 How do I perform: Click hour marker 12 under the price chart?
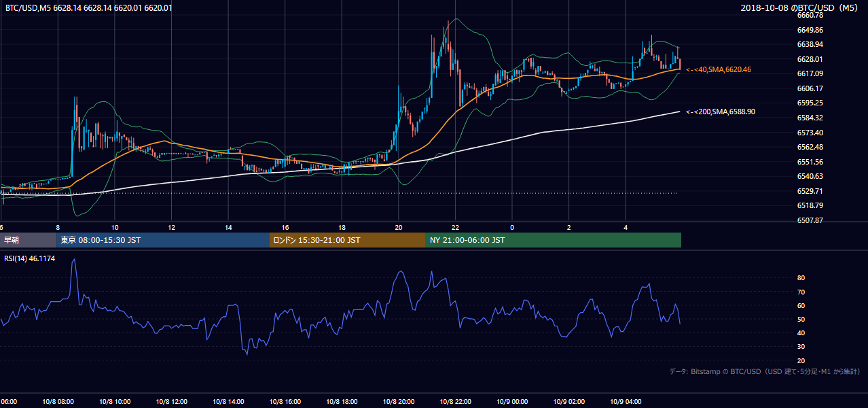171,228
